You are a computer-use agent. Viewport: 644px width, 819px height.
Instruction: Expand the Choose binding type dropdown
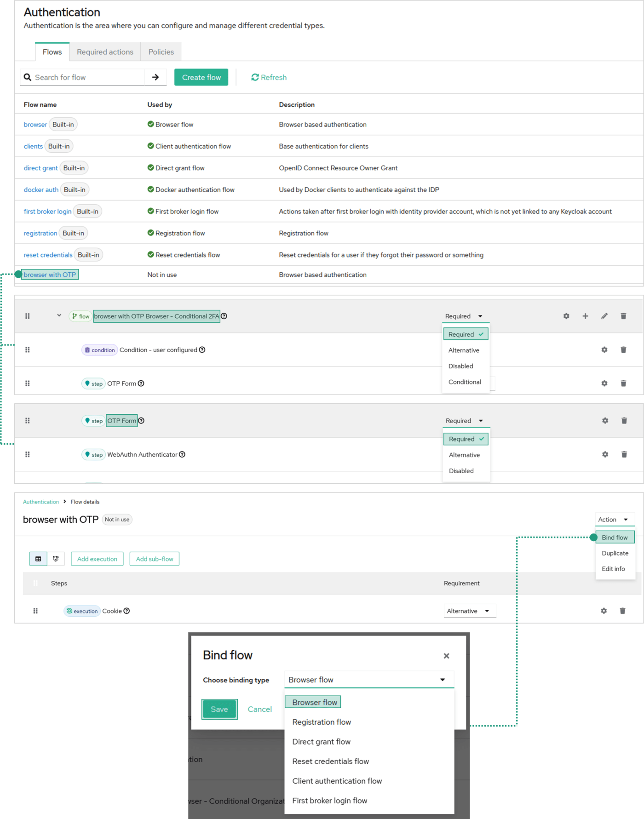click(x=369, y=680)
